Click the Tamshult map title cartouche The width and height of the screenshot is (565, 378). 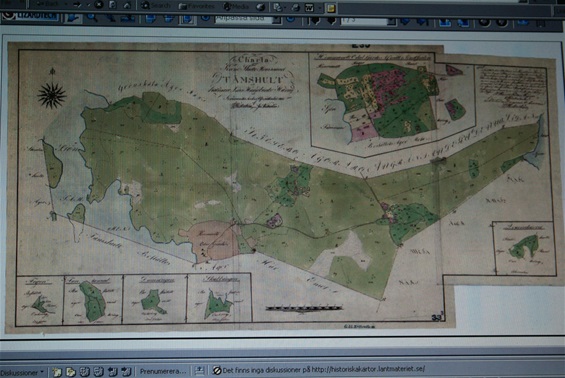pos(255,81)
